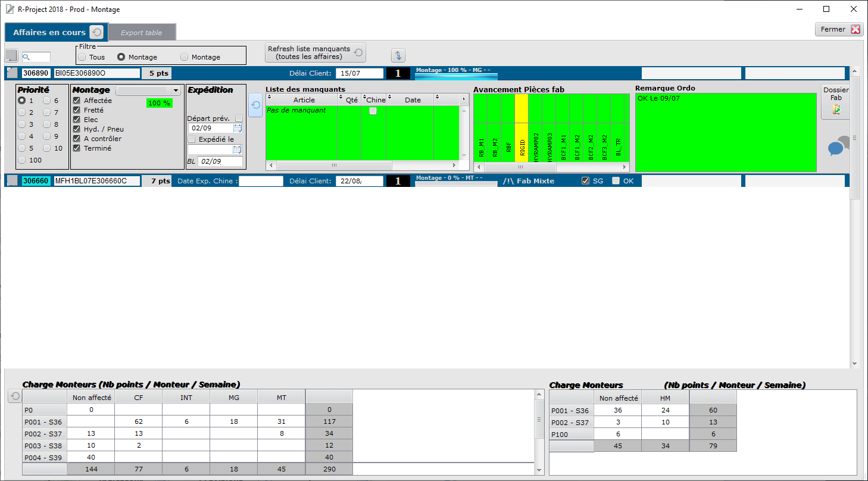This screenshot has height=481, width=868.
Task: Click the red X on Fermer button
Action: click(x=855, y=29)
